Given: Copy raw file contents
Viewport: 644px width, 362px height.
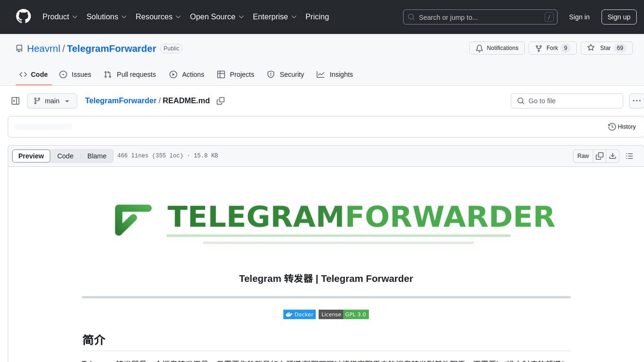Looking at the screenshot, I should (x=599, y=156).
